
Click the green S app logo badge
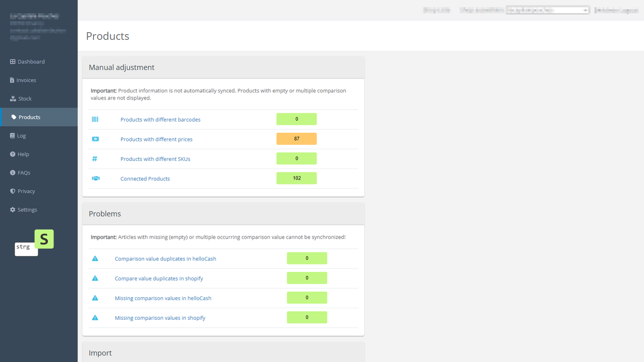tap(44, 239)
